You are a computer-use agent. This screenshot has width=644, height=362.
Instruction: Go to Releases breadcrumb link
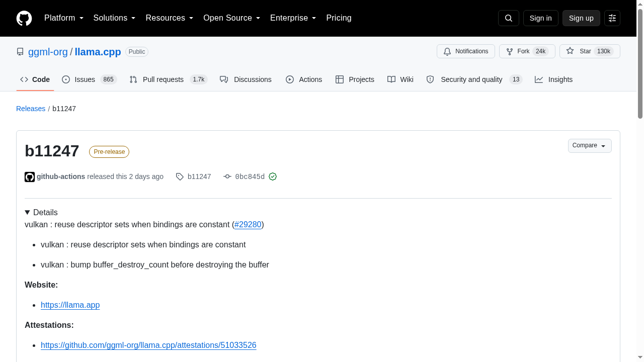(31, 109)
